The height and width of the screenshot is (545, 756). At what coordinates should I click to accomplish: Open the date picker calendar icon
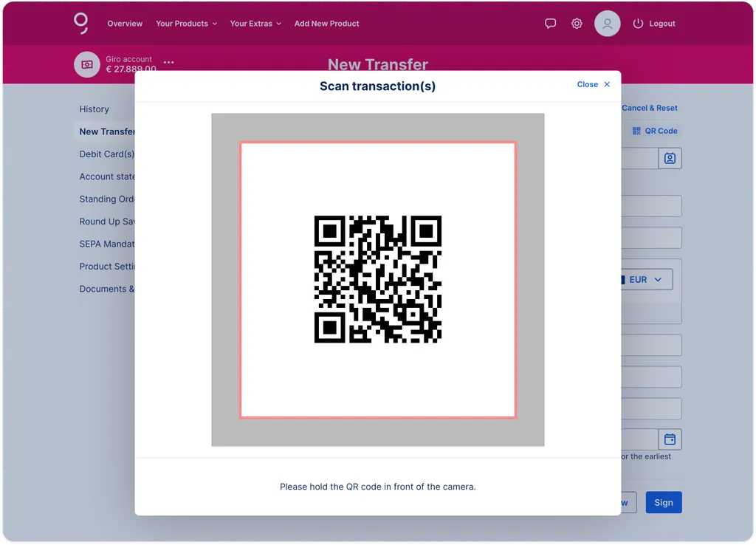[x=670, y=439]
